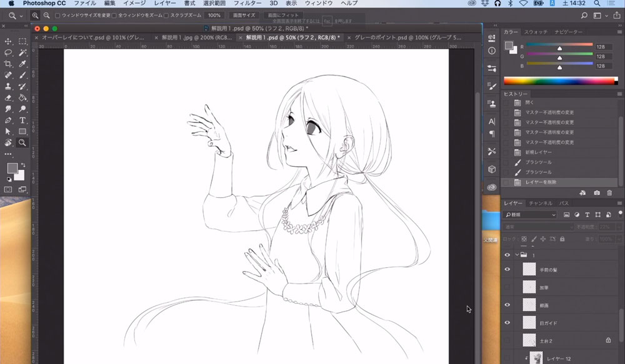This screenshot has width=625, height=364.
Task: Select the Lasso tool
Action: pos(8,52)
